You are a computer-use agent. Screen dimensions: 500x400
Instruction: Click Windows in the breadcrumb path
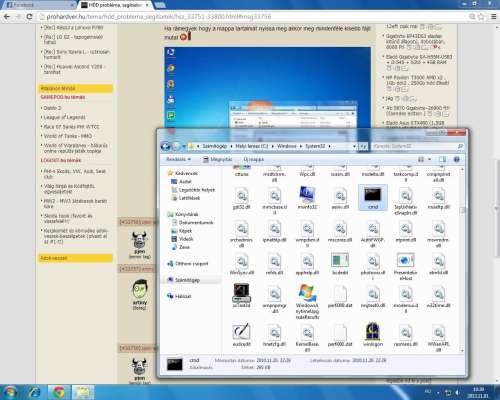pos(287,146)
